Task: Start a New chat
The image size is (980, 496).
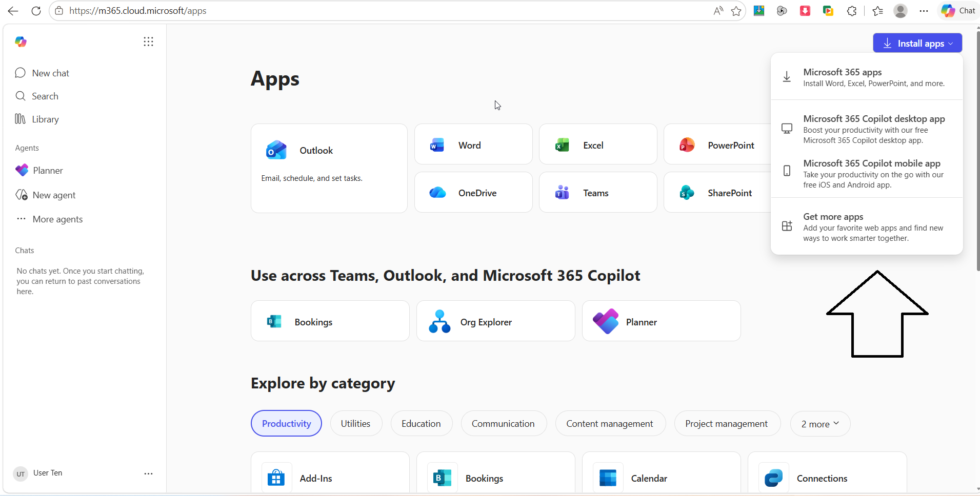Action: [x=42, y=73]
